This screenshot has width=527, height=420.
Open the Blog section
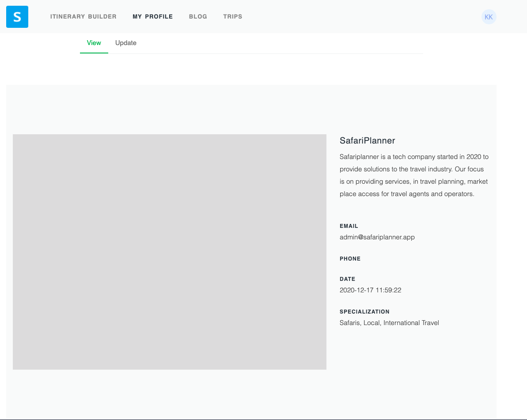pos(198,16)
